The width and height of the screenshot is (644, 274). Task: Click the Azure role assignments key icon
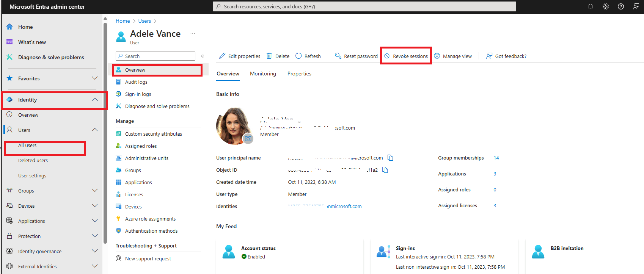(118, 219)
